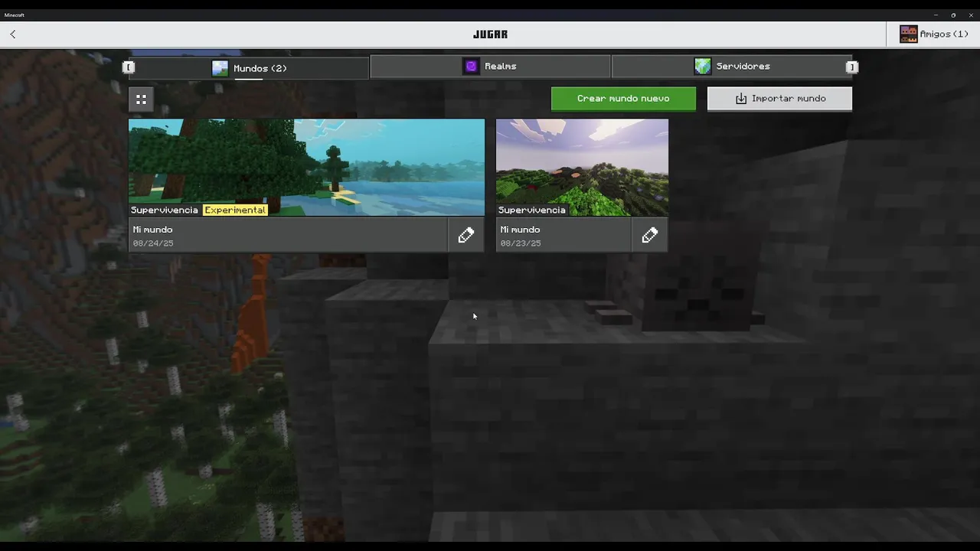The height and width of the screenshot is (551, 980).
Task: Click the friends avatar icon
Action: 909,34
